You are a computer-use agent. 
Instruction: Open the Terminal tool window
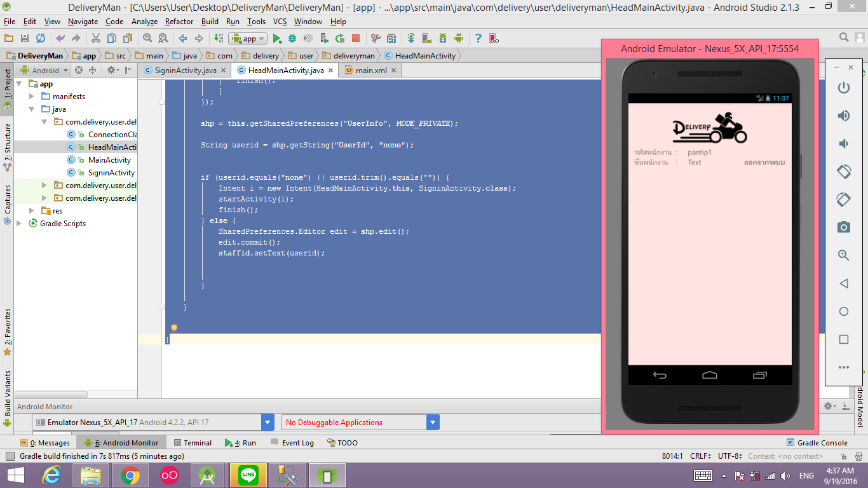point(197,443)
